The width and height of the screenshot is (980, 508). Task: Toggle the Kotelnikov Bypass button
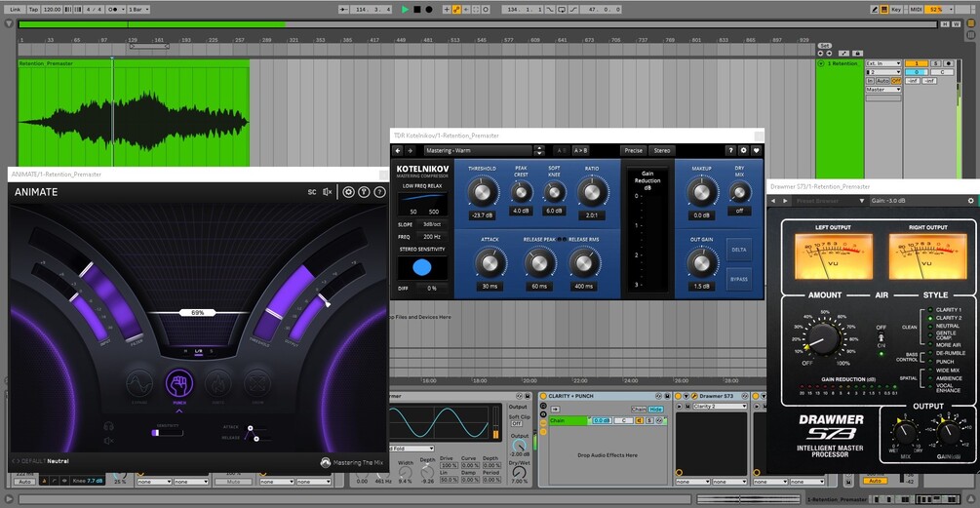point(739,279)
